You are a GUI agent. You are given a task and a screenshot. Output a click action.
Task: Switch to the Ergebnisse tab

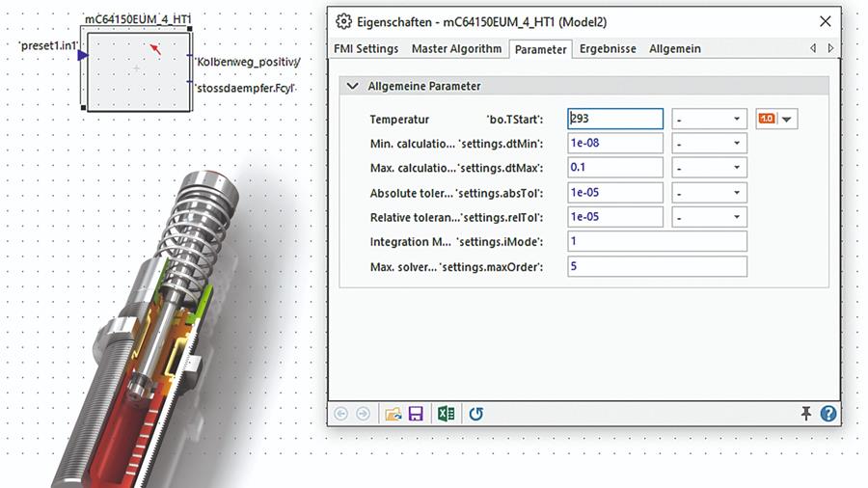(608, 48)
